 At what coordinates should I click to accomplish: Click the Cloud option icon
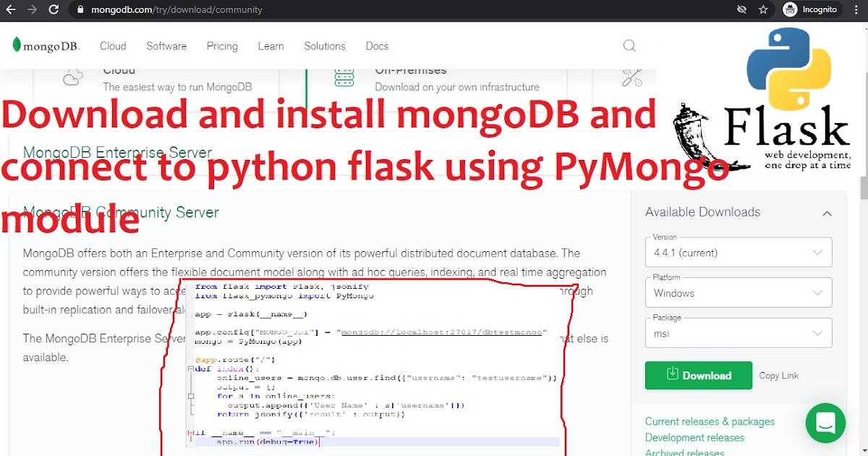pyautogui.click(x=73, y=77)
